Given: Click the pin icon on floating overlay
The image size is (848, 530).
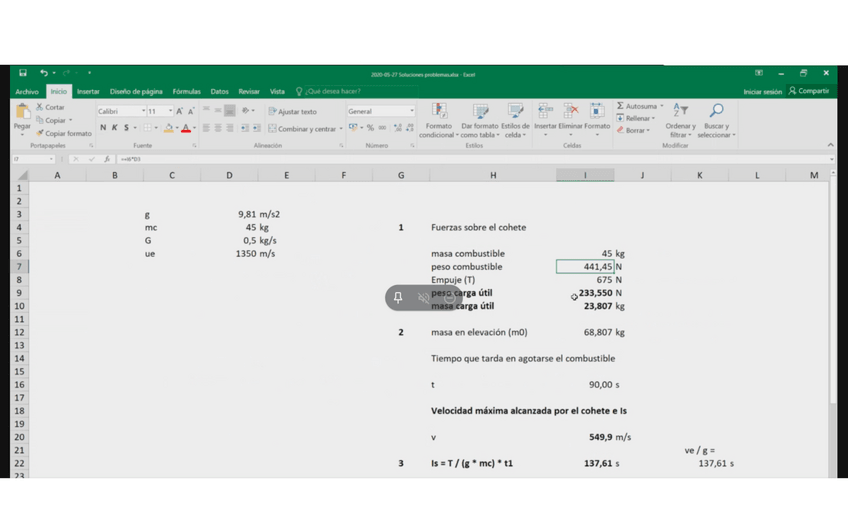Looking at the screenshot, I should [398, 298].
